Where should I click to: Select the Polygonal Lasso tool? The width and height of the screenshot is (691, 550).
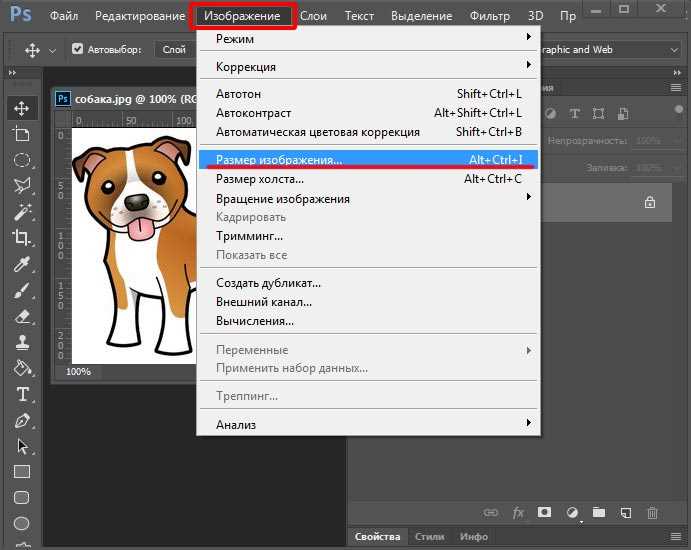tap(22, 186)
